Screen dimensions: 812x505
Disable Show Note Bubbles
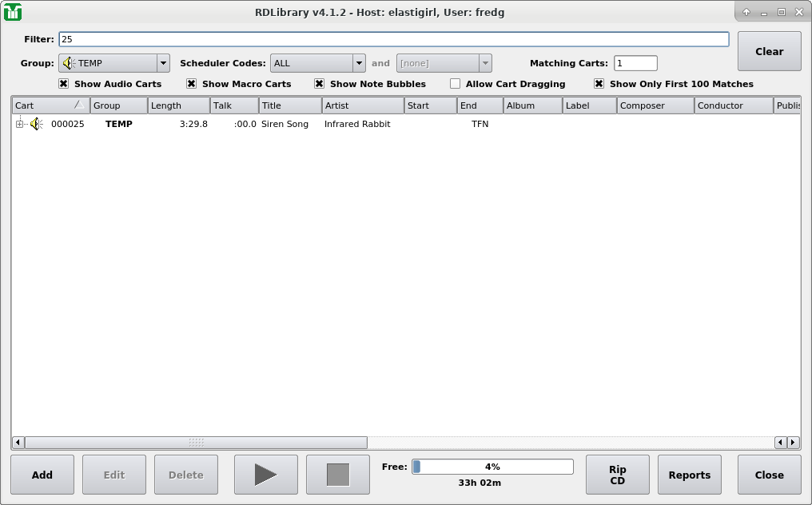click(x=319, y=84)
